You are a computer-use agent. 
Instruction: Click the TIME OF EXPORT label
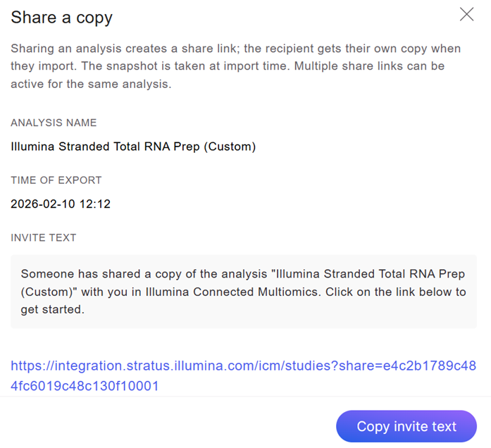pos(56,180)
